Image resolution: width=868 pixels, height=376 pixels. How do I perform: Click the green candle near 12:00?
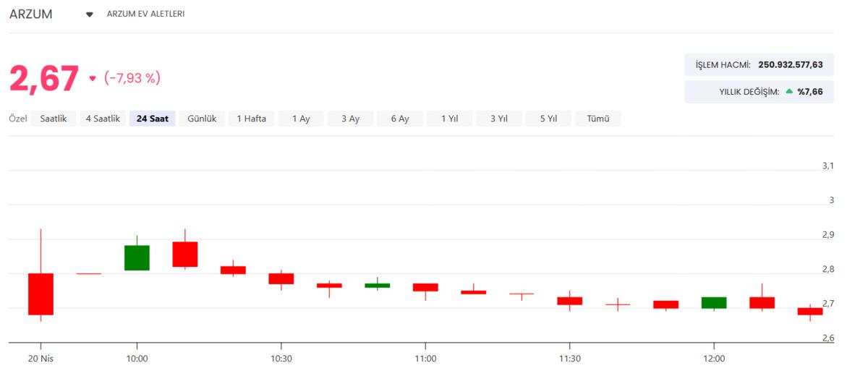tap(714, 302)
